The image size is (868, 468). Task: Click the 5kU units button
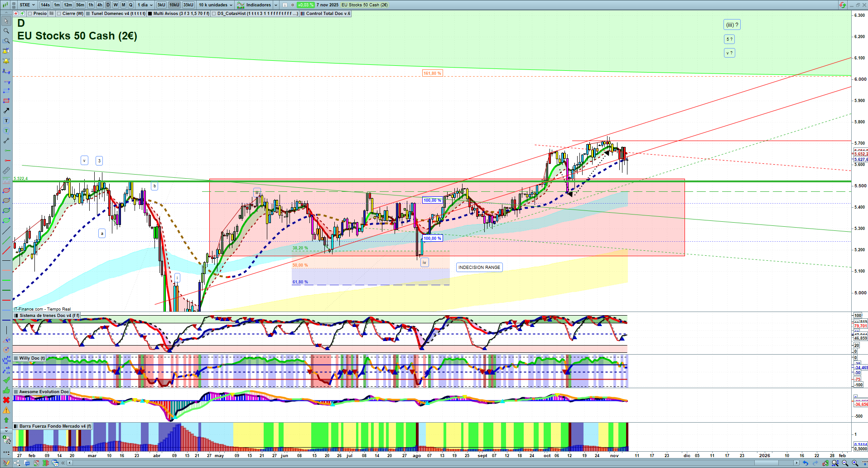coord(161,5)
